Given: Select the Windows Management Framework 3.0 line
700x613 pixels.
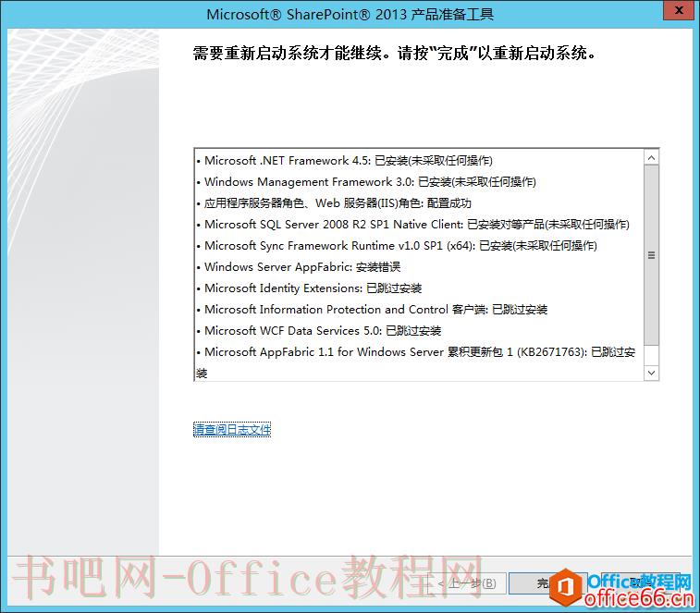Looking at the screenshot, I should (366, 182).
